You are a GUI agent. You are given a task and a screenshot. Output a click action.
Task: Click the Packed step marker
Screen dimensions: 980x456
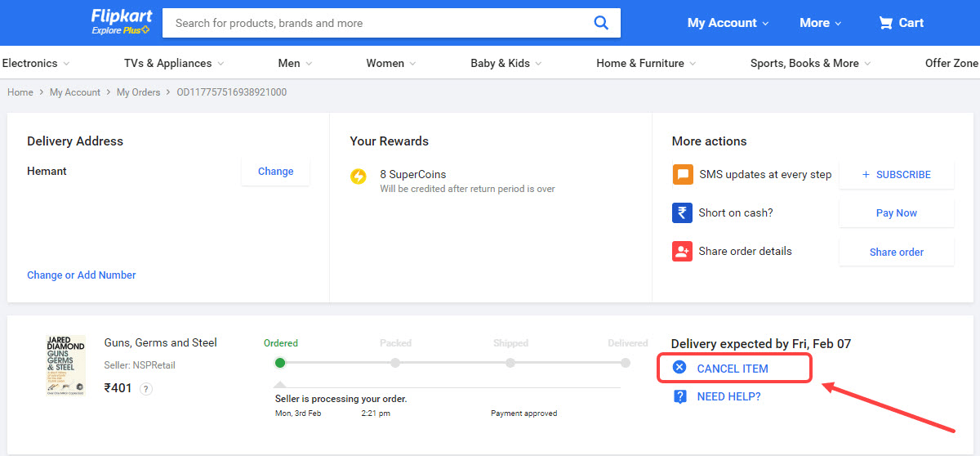pyautogui.click(x=395, y=362)
